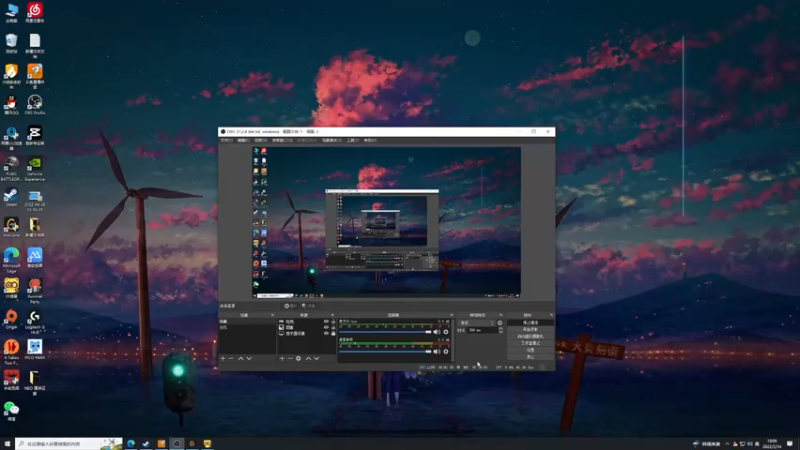Select the It Takes Two desktop icon
Screen dimensions: 800x450
click(11, 353)
